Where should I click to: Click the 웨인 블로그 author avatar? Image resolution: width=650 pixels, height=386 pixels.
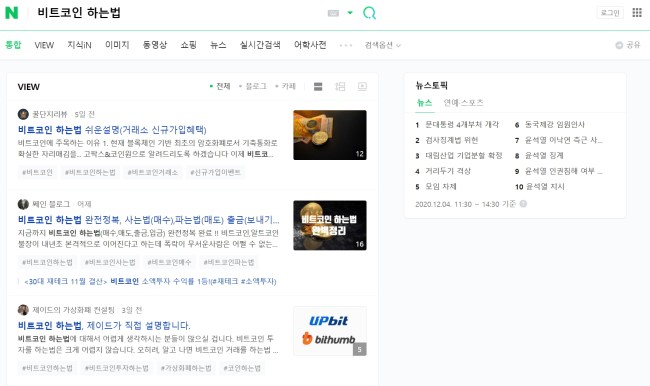23,204
